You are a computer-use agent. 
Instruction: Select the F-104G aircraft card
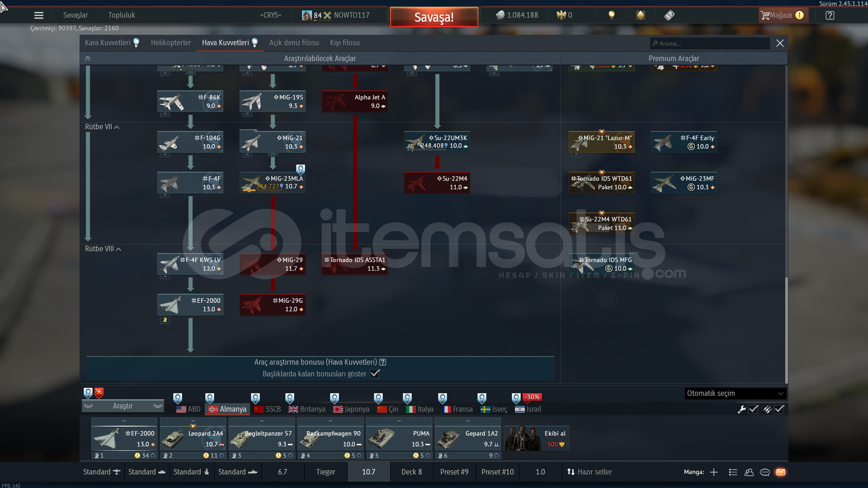(190, 142)
